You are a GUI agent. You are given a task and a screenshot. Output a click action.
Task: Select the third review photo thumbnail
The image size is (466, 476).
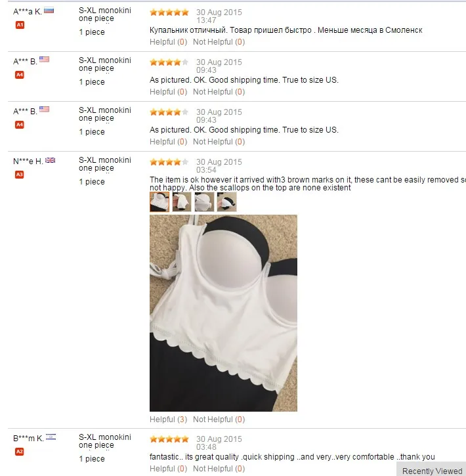coord(204,202)
